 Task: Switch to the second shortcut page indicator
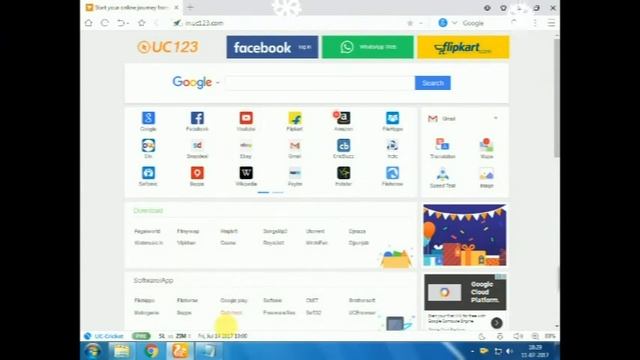click(x=278, y=192)
